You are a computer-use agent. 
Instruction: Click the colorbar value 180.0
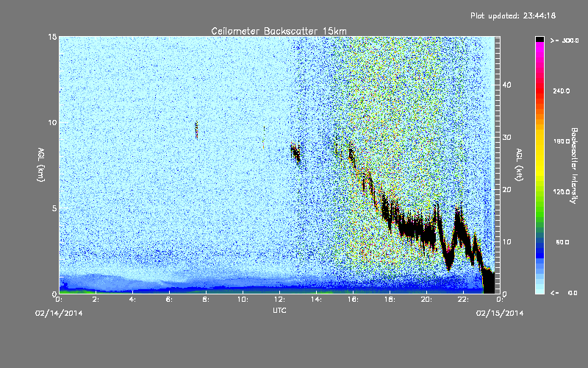562,141
